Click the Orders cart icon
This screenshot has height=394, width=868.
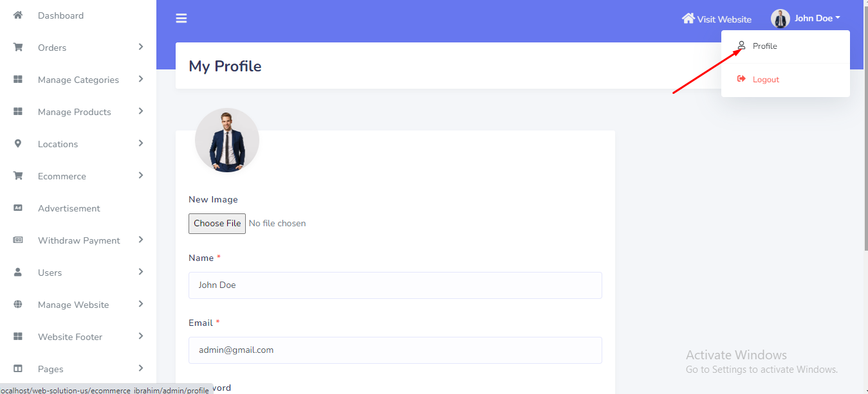[x=18, y=47]
